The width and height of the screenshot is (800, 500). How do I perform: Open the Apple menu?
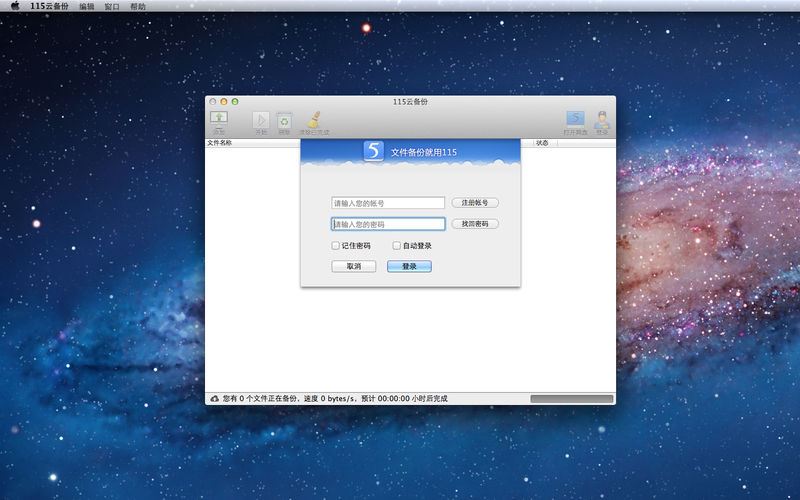coord(15,6)
